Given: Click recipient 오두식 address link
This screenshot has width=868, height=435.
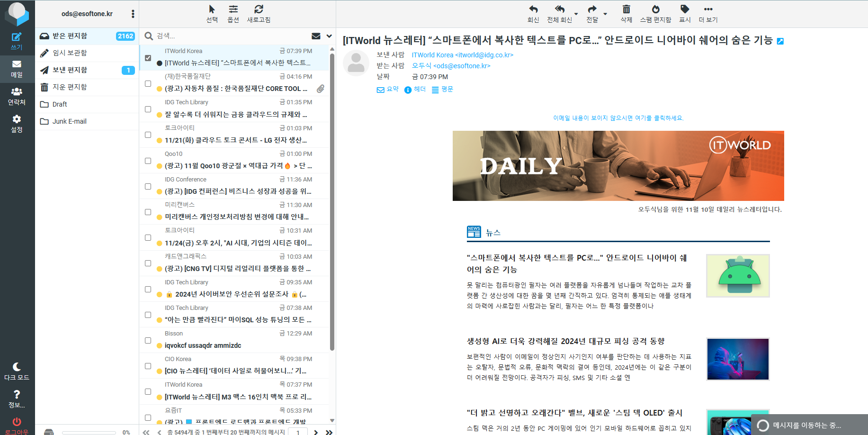Looking at the screenshot, I should point(451,66).
